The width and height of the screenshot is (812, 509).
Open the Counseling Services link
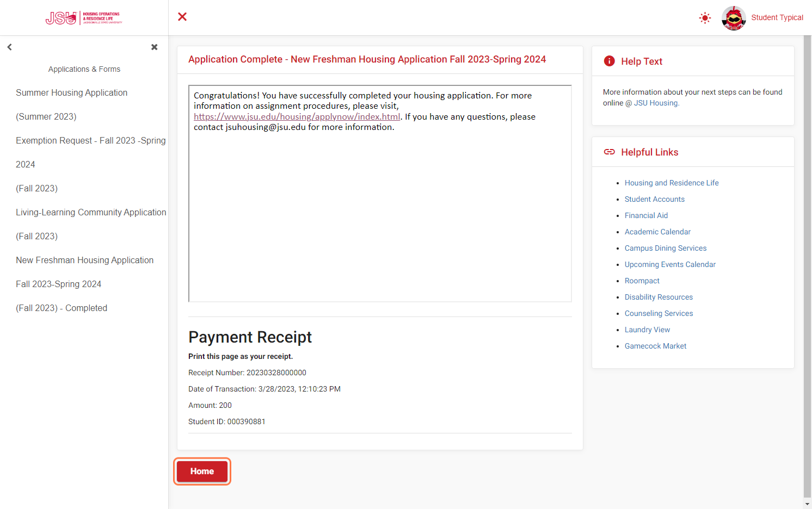[x=659, y=314]
